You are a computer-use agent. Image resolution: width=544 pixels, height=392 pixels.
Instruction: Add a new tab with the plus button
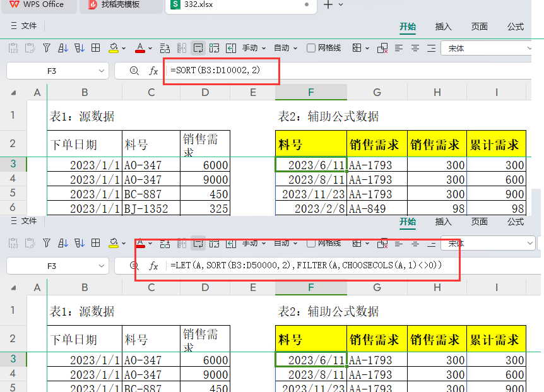pyautogui.click(x=328, y=4)
